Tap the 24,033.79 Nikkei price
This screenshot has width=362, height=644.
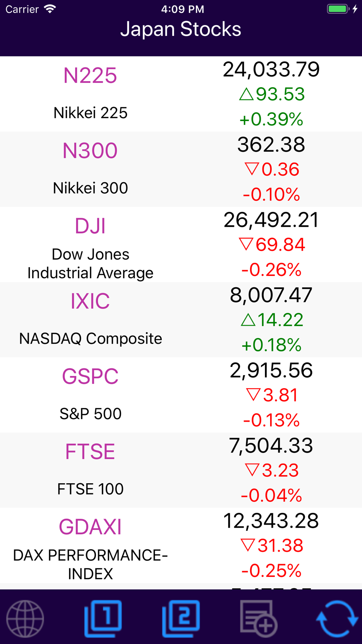271,70
